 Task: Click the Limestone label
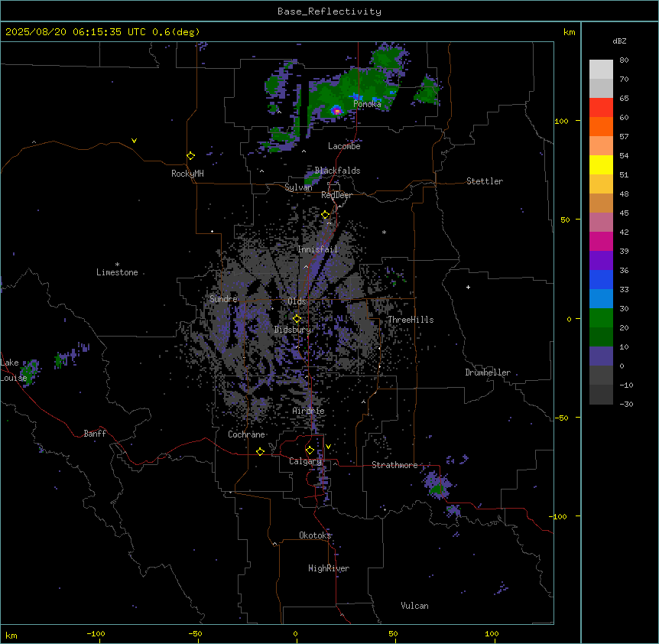click(x=117, y=272)
